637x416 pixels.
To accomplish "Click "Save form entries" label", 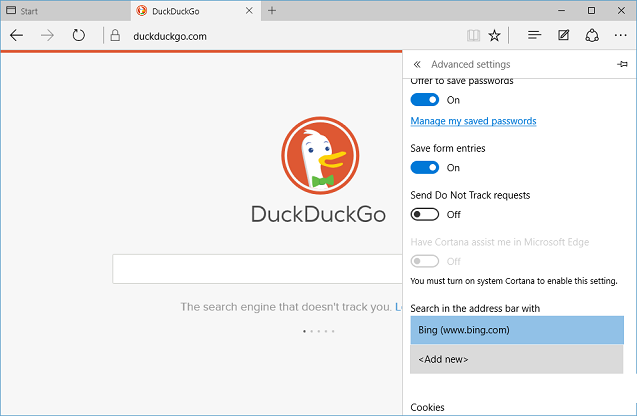I will coord(448,148).
